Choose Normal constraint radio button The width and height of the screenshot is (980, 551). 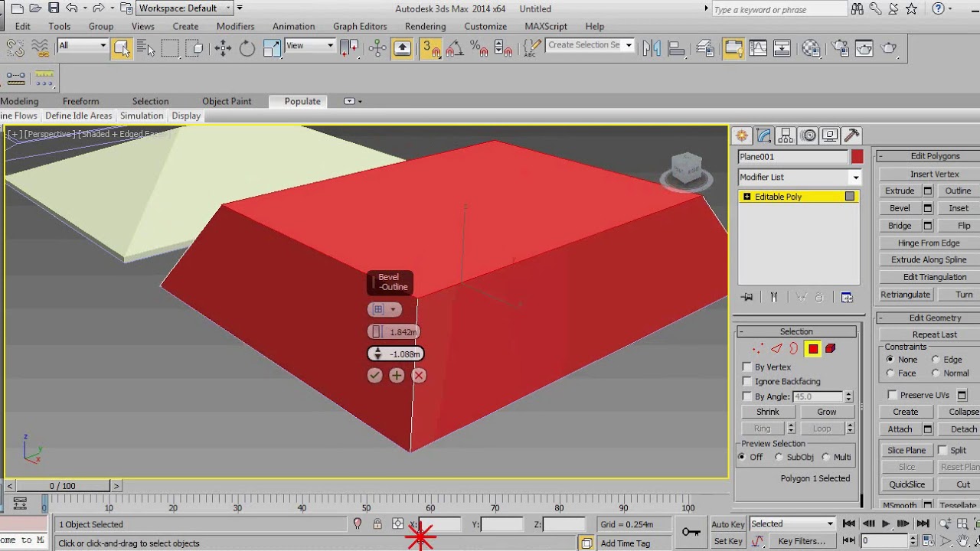(x=936, y=373)
